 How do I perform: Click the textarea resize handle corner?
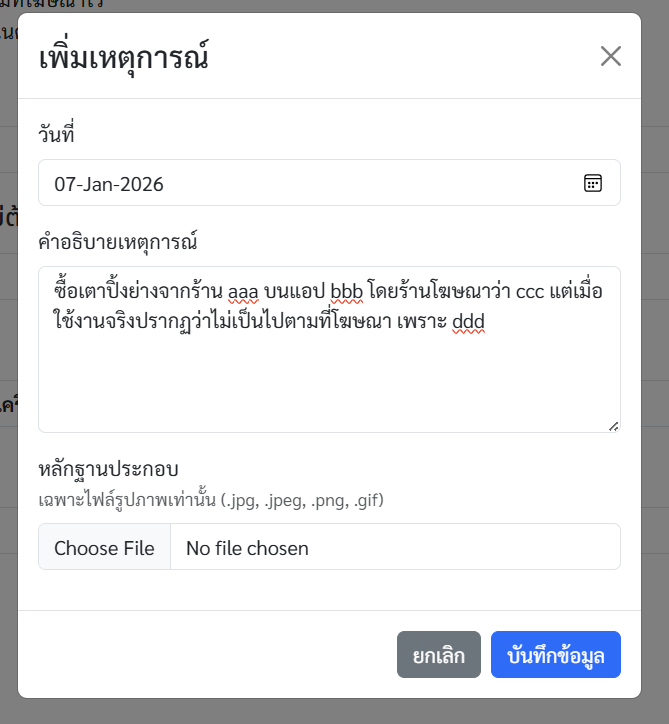tap(613, 425)
